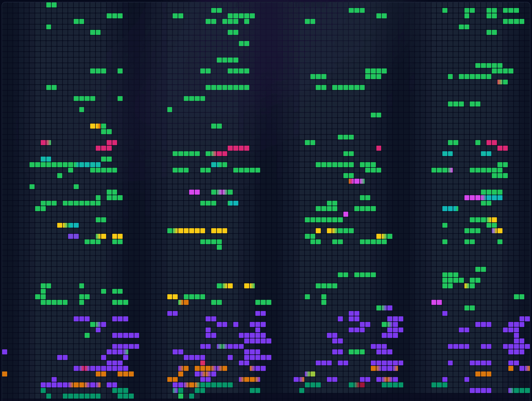Viewport: 532px width, 401px height.
Task: Select the isolated orange cell at far-left edge
Action: 5,374
